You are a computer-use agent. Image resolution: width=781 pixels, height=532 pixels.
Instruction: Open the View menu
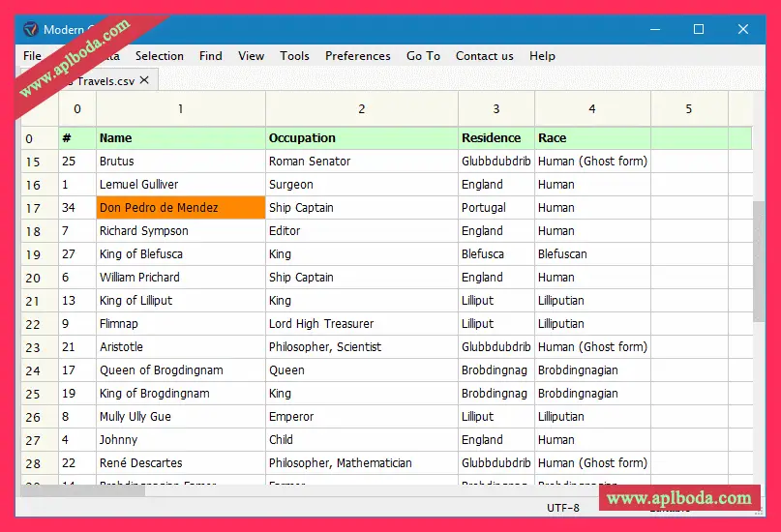(x=251, y=56)
